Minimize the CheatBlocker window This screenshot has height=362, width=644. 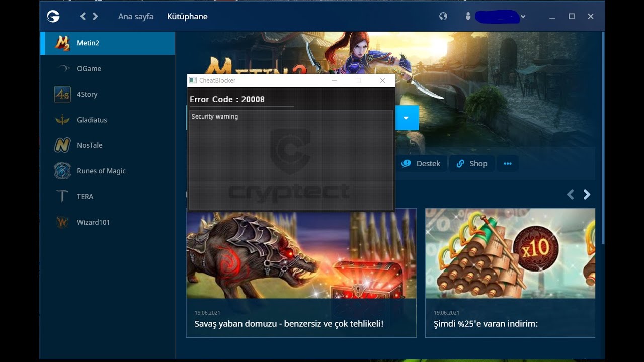pyautogui.click(x=334, y=80)
